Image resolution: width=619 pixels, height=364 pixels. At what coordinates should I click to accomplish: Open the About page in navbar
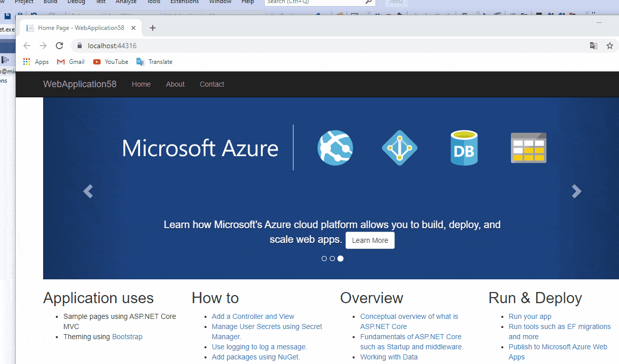click(x=175, y=84)
